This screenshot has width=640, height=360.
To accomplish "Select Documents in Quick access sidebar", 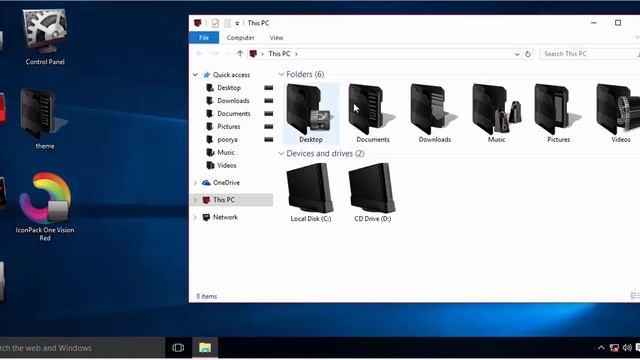I will click(x=233, y=113).
